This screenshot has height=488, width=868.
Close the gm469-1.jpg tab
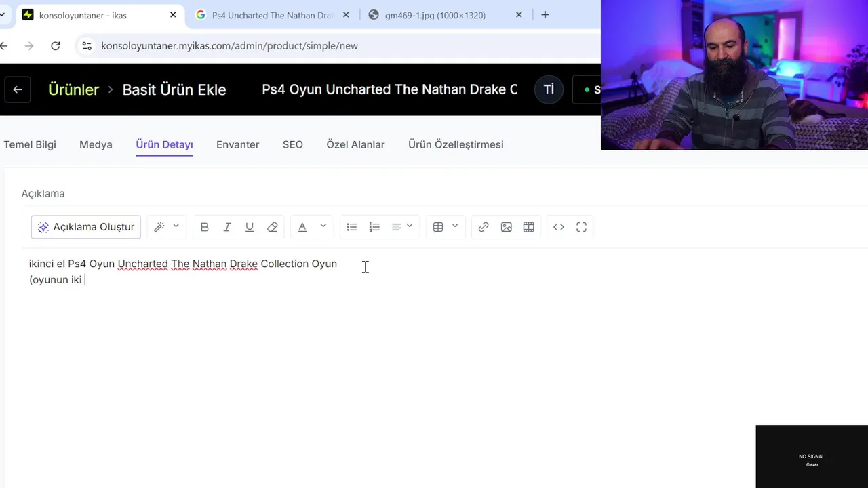519,15
